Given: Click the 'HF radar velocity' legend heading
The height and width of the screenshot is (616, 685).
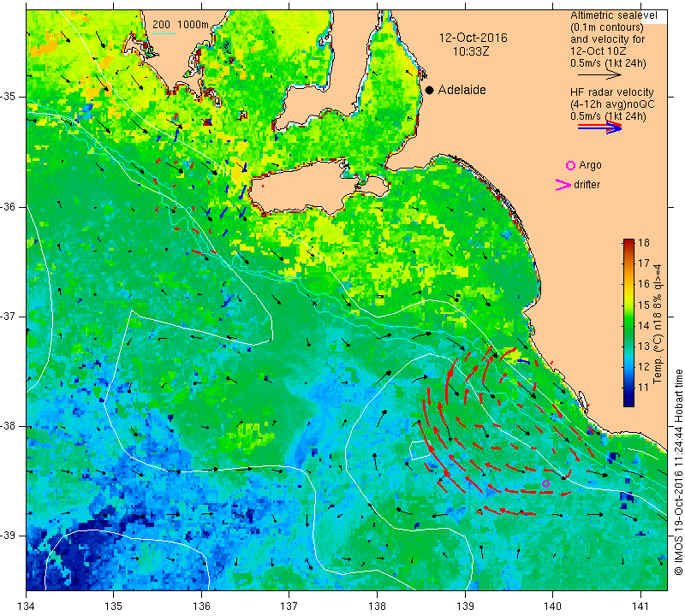Looking at the screenshot, I should click(611, 92).
